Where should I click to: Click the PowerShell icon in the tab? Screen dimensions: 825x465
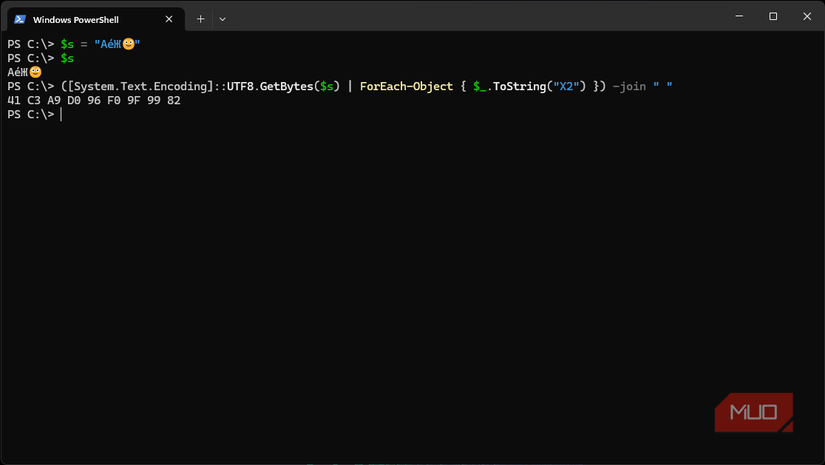point(20,19)
